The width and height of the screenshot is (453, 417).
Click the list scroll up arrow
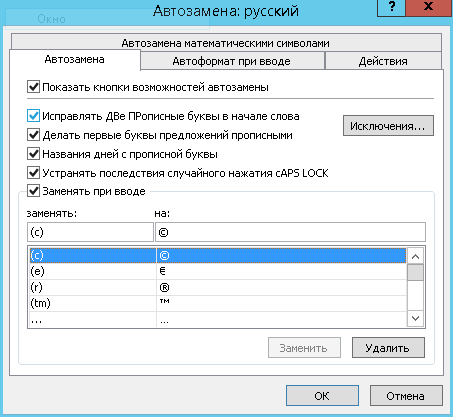tap(415, 256)
